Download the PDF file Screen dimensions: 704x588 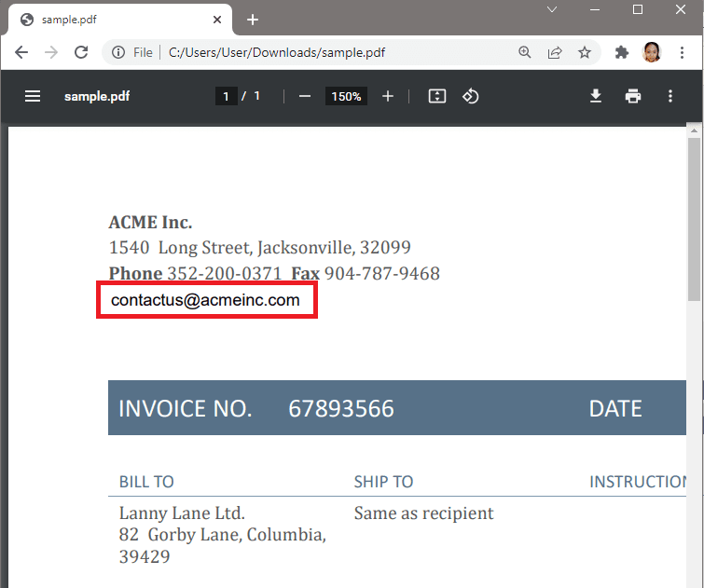point(596,96)
